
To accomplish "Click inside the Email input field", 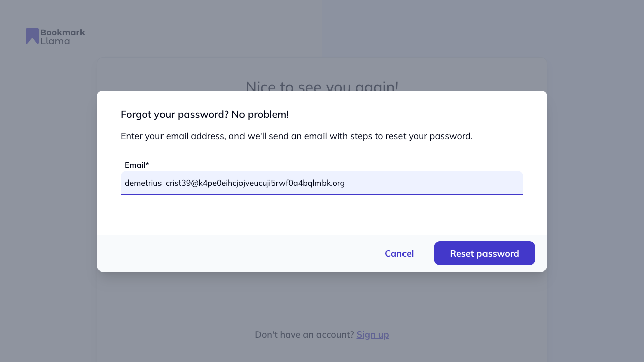I will 322,183.
